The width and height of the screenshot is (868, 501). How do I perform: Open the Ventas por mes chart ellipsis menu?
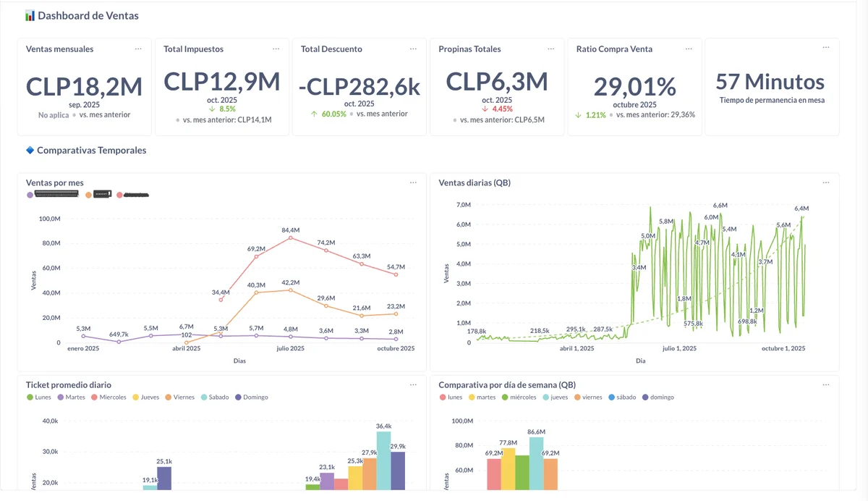coord(413,182)
